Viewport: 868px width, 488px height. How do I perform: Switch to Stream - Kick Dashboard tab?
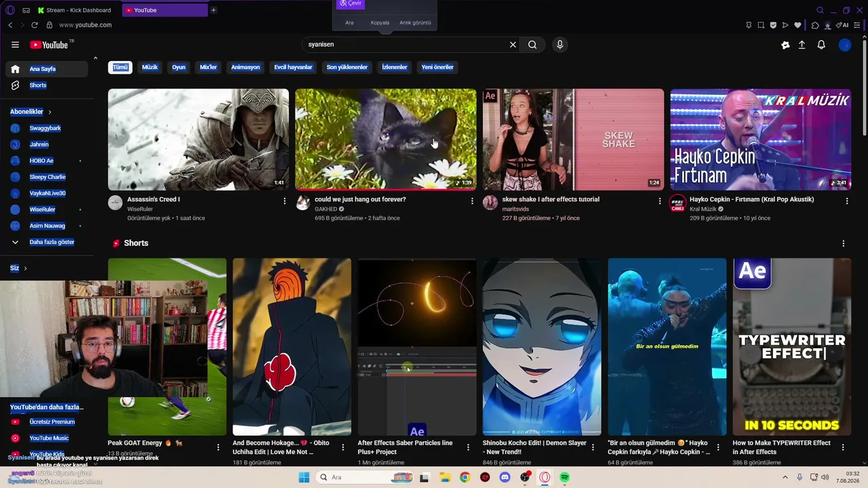[75, 10]
